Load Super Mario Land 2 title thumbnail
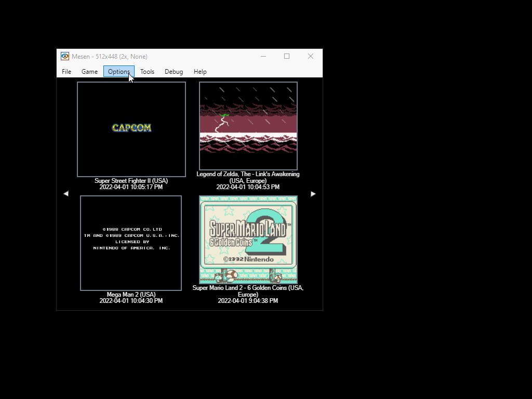This screenshot has width=532, height=399. pyautogui.click(x=248, y=240)
